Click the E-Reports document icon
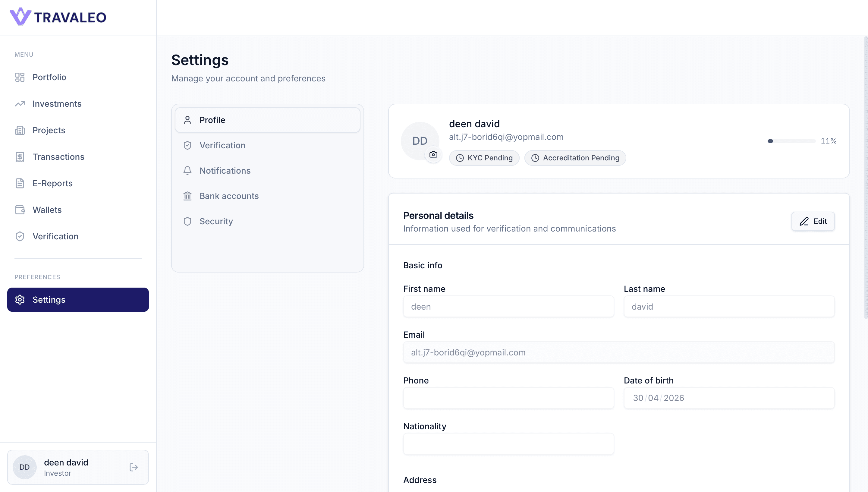The height and width of the screenshot is (492, 868). pos(20,184)
